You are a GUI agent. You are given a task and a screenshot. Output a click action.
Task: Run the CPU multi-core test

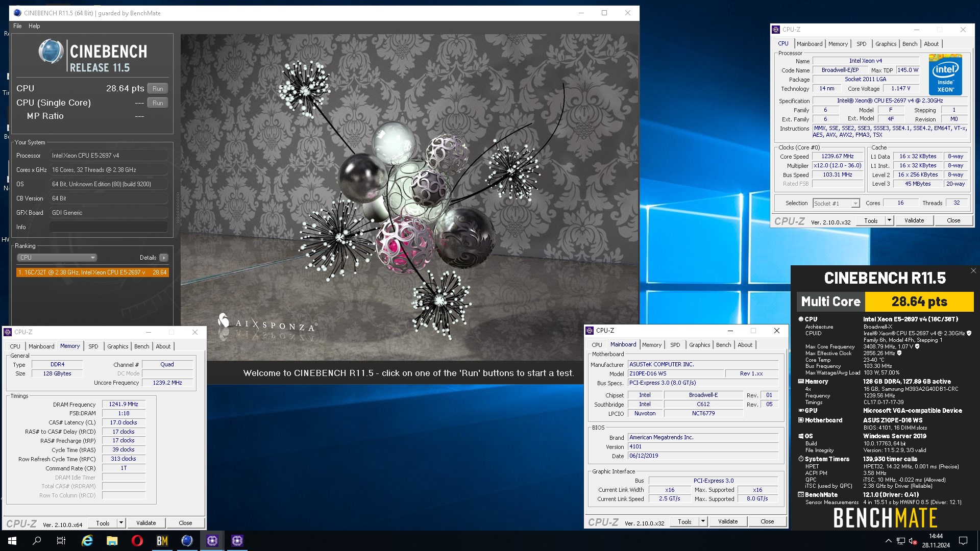coord(158,89)
